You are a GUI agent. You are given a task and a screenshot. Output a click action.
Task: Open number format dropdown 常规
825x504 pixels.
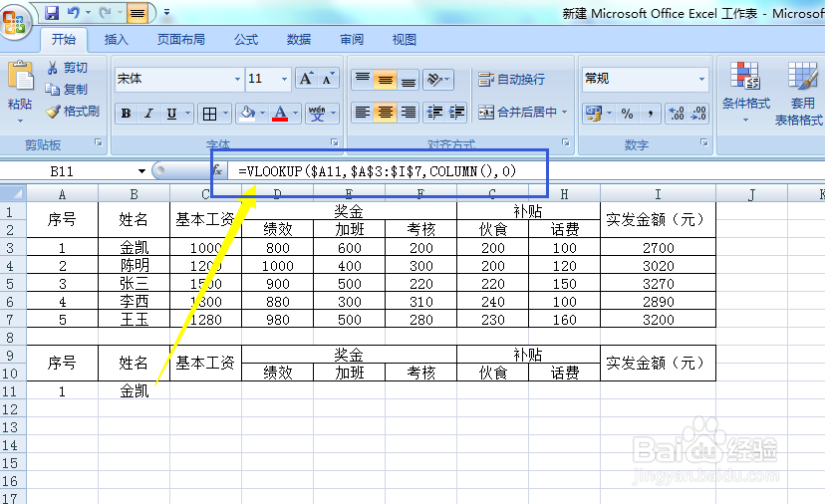[x=701, y=79]
